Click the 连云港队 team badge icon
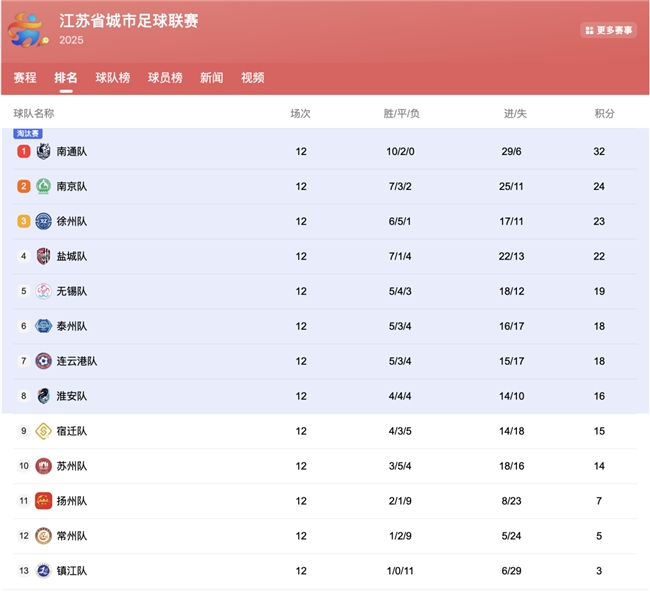The image size is (650, 592). coord(43,361)
